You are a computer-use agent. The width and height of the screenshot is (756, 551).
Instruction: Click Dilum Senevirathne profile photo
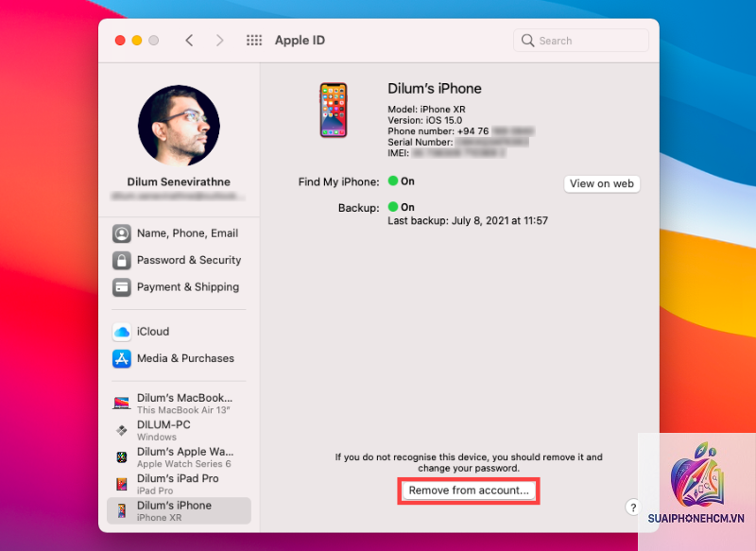tap(179, 126)
